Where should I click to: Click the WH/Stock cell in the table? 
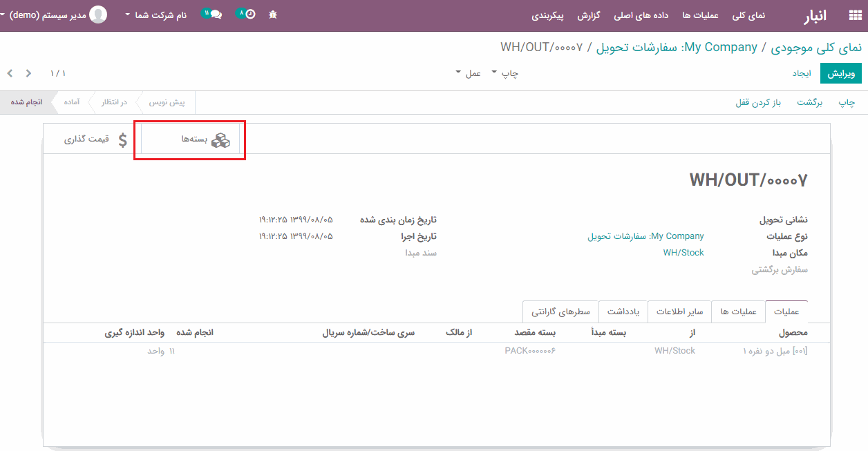coord(674,351)
